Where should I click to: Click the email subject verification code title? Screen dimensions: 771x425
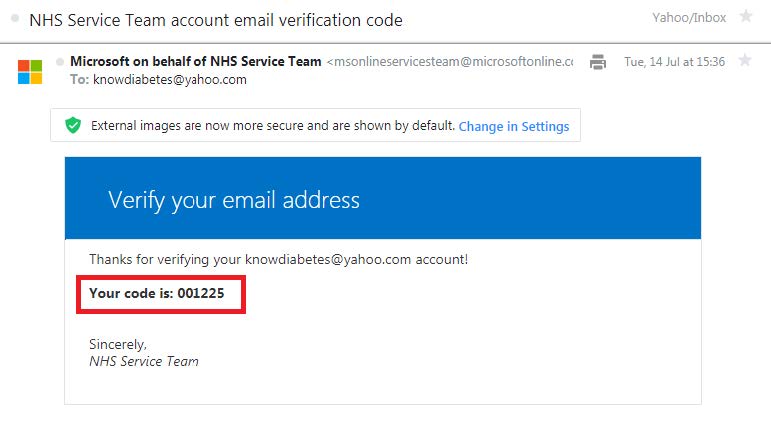216,20
